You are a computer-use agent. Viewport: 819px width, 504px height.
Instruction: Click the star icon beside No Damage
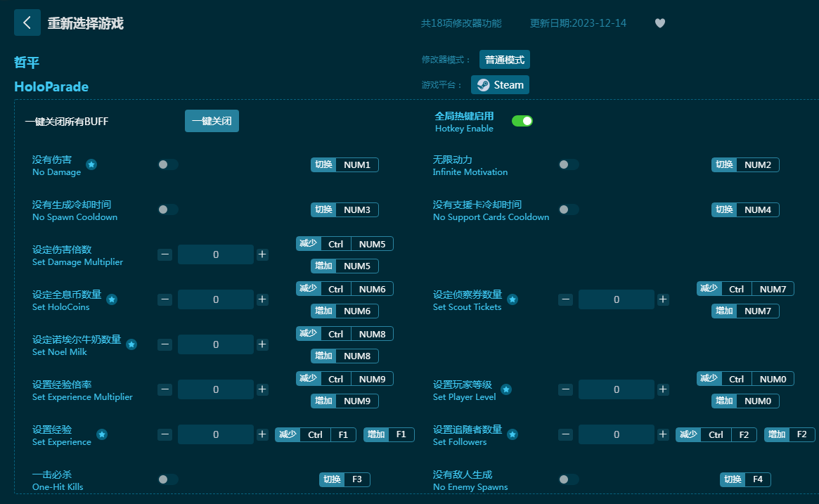pyautogui.click(x=91, y=164)
